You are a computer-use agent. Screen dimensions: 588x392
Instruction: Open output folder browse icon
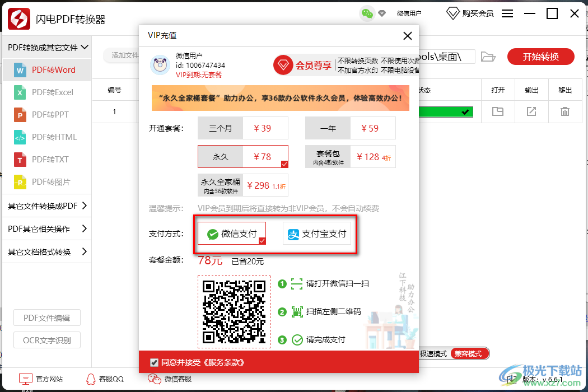click(x=488, y=57)
